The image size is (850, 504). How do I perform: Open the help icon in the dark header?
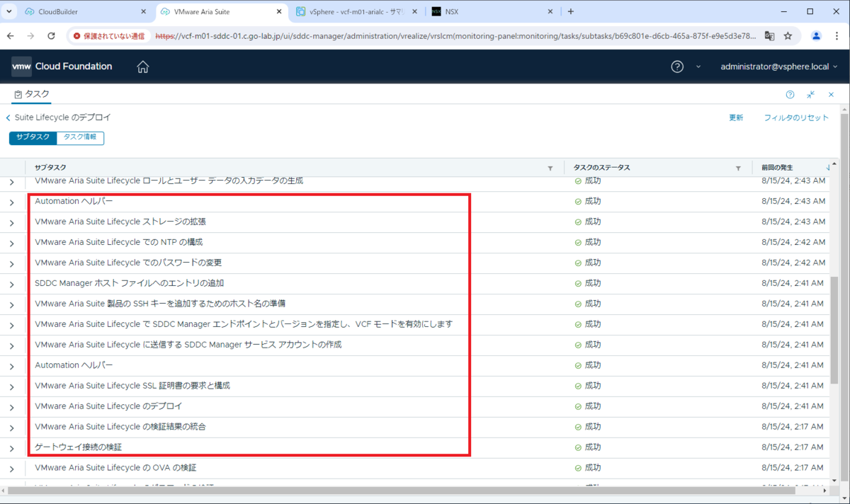[677, 67]
